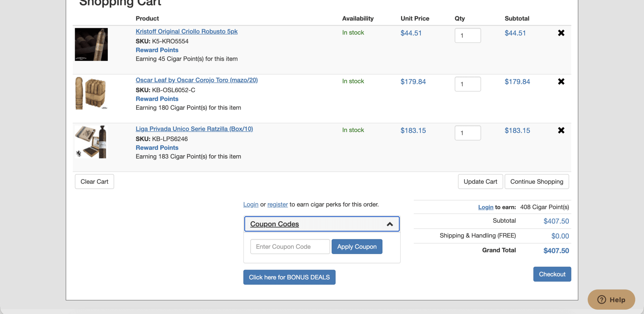Click Reward Points under Liga Privada item

click(157, 148)
